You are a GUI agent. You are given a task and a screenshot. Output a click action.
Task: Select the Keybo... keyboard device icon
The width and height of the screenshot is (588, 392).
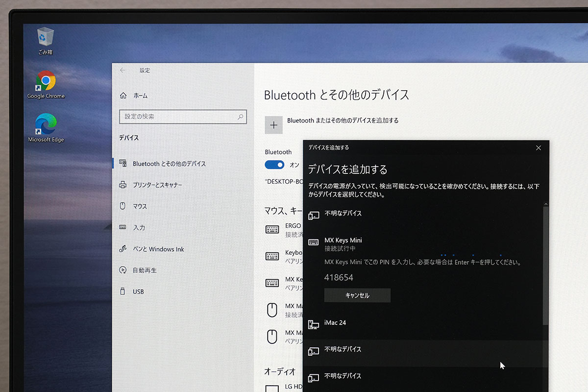[x=272, y=256]
